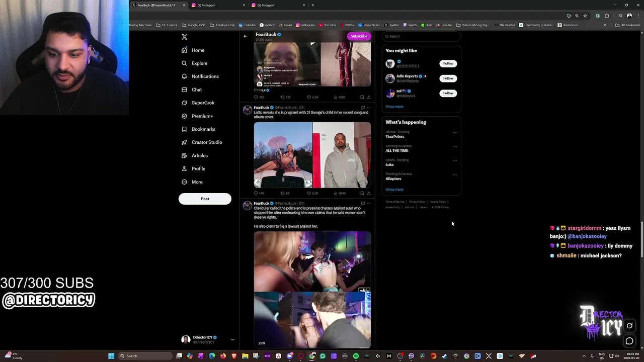The image size is (644, 362).
Task: Open trending topic Luka
Action: (x=389, y=164)
